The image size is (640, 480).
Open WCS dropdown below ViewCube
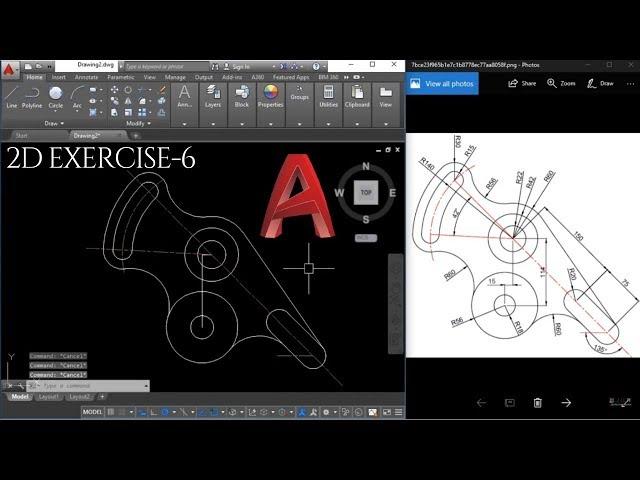[x=366, y=238]
